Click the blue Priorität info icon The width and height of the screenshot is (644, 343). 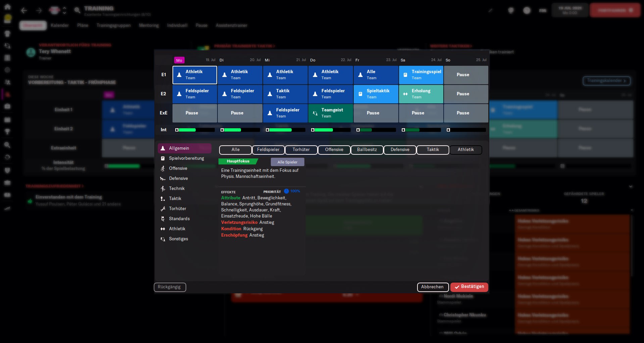pos(286,191)
